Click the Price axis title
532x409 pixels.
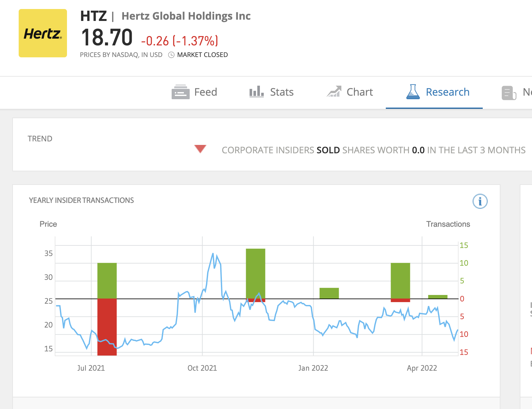[48, 224]
